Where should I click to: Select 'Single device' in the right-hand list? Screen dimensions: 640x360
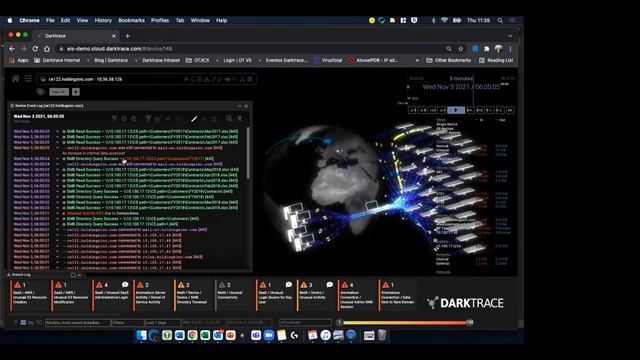[447, 124]
